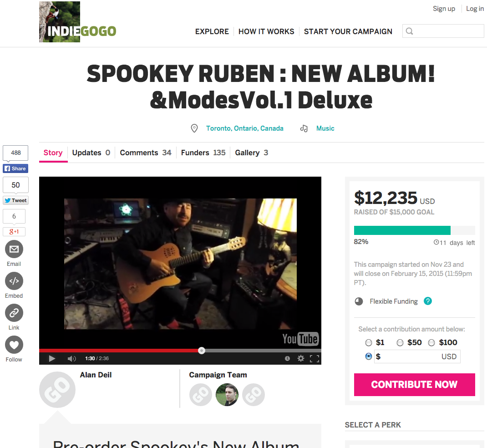The image size is (487, 448).
Task: Click the video progress scrubber handle
Action: [x=202, y=351]
